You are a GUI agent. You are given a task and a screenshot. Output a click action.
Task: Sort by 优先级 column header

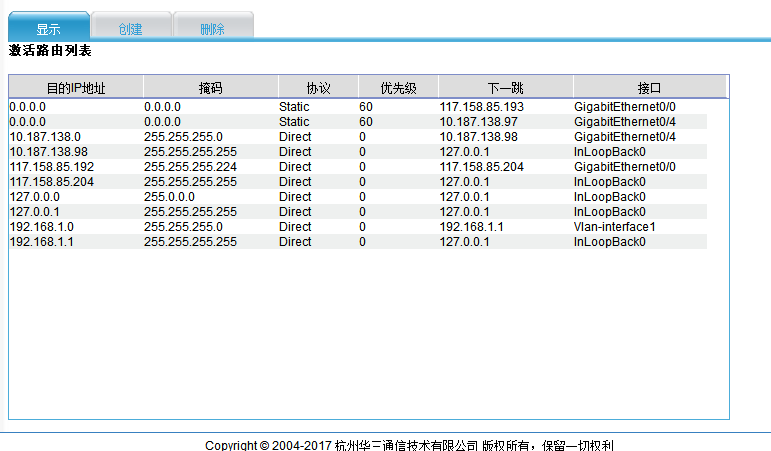[398, 88]
